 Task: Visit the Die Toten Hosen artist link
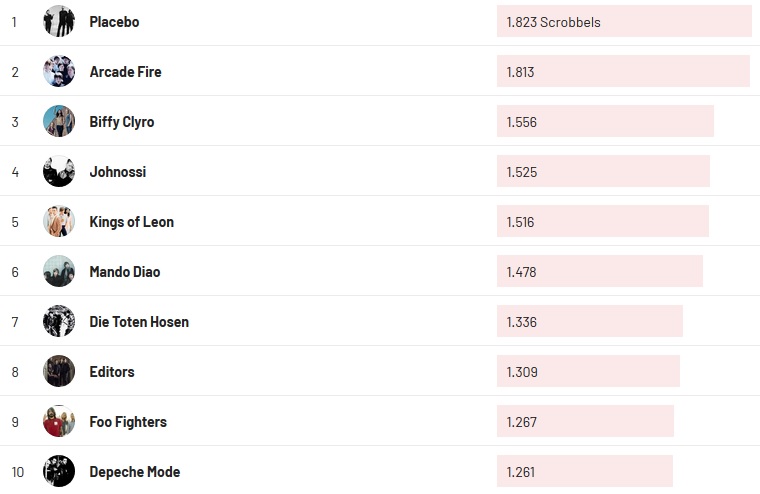pos(139,322)
